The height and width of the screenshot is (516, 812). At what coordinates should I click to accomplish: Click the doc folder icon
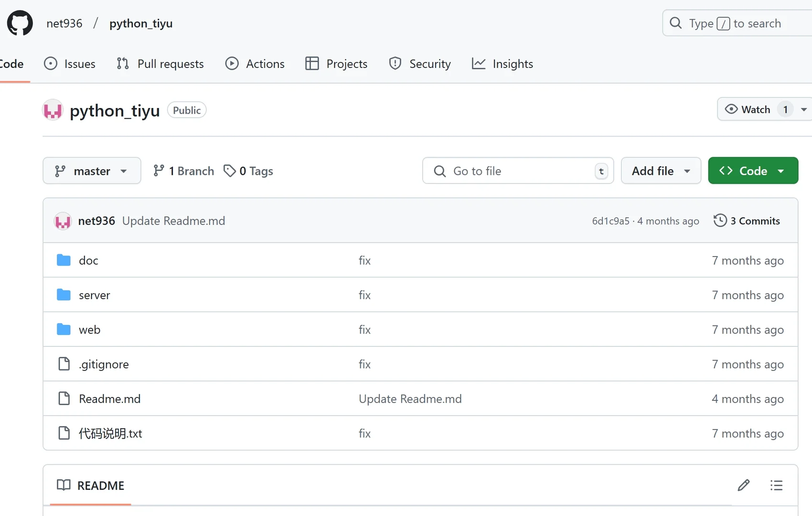[64, 260]
